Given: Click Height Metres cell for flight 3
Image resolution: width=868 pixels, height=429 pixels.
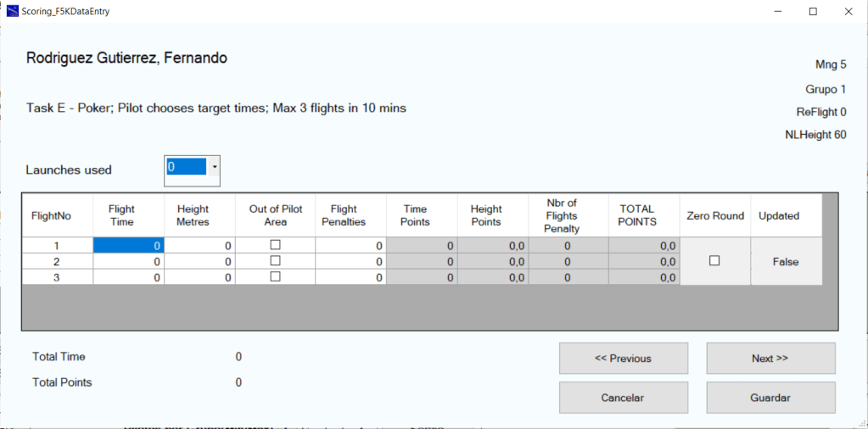Looking at the screenshot, I should pyautogui.click(x=199, y=277).
